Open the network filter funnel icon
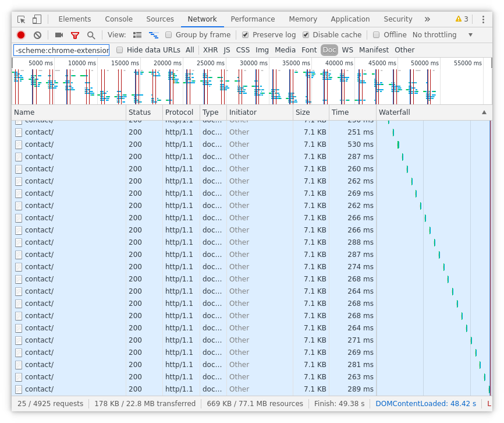The height and width of the screenshot is (423, 504). [x=74, y=34]
